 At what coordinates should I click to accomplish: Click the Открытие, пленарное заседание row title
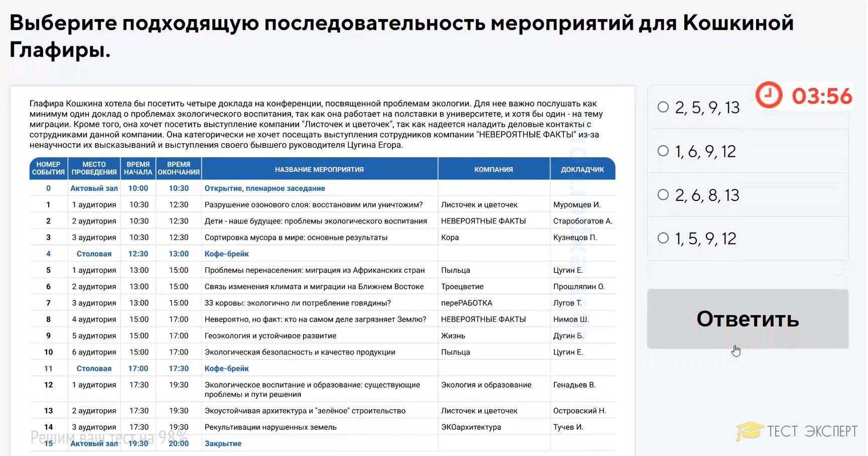point(264,188)
